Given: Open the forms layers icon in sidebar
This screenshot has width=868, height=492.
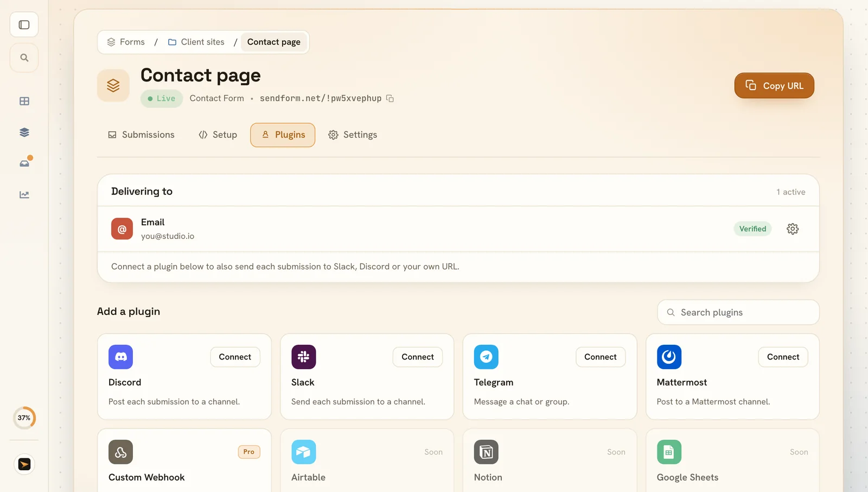Looking at the screenshot, I should tap(24, 132).
